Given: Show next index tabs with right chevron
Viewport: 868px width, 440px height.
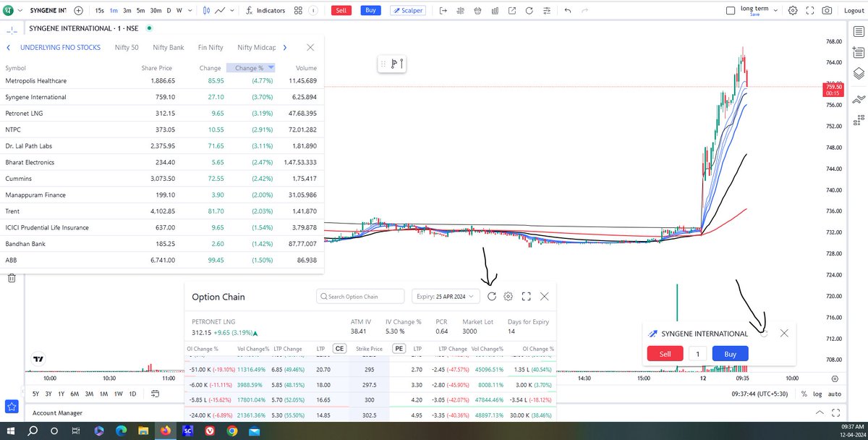Looking at the screenshot, I should pos(285,47).
